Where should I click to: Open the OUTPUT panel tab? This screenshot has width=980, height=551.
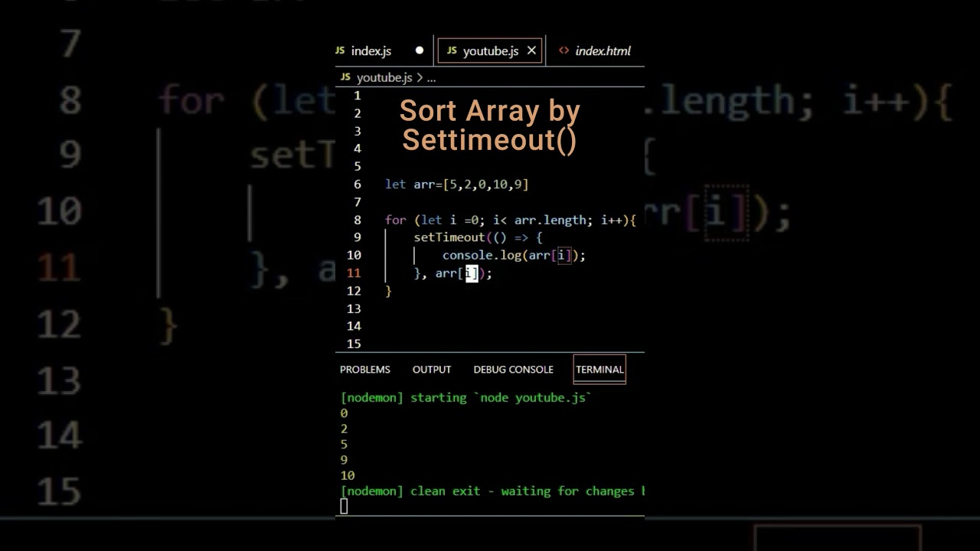pos(432,370)
